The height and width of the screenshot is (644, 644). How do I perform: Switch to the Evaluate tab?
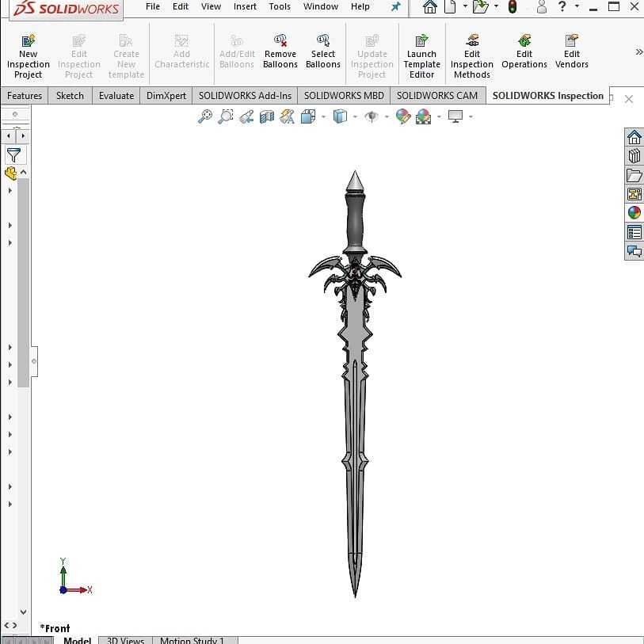(116, 96)
